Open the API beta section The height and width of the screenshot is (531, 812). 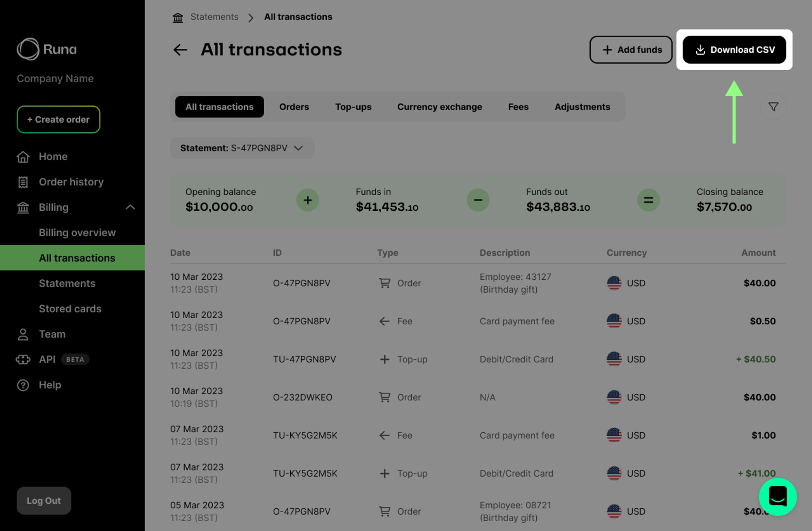click(47, 360)
